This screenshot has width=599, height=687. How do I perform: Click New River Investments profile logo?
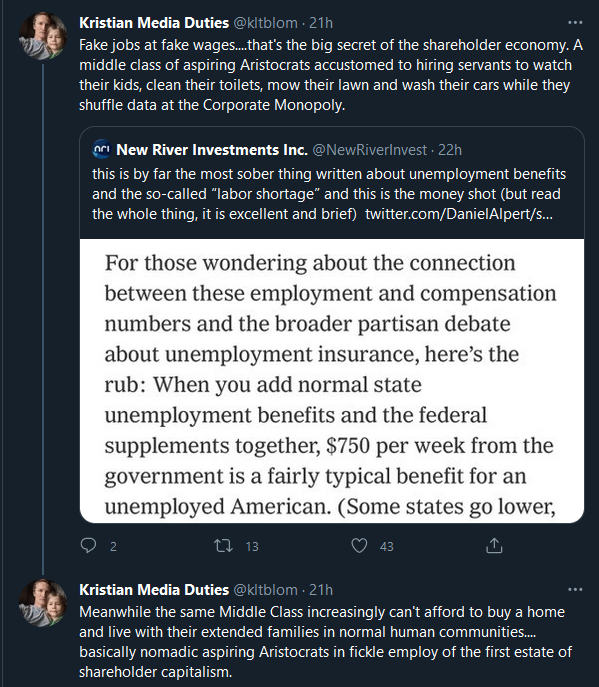pos(102,150)
